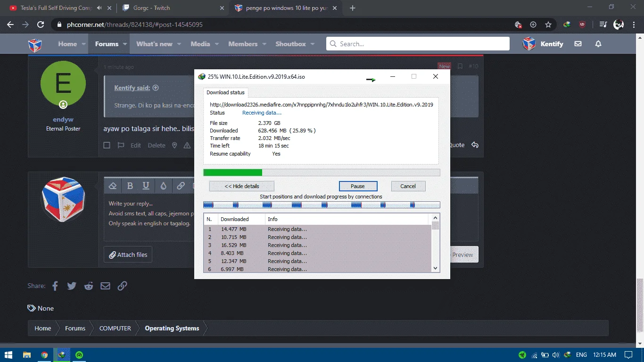Viewport: 644px width, 362px height.
Task: Open the Kentify inbox envelope icon
Action: (578, 44)
